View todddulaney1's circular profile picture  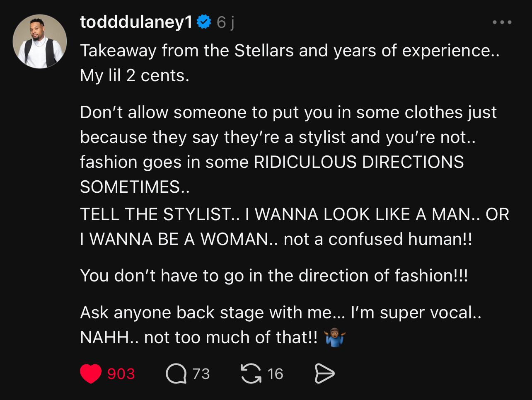(39, 41)
